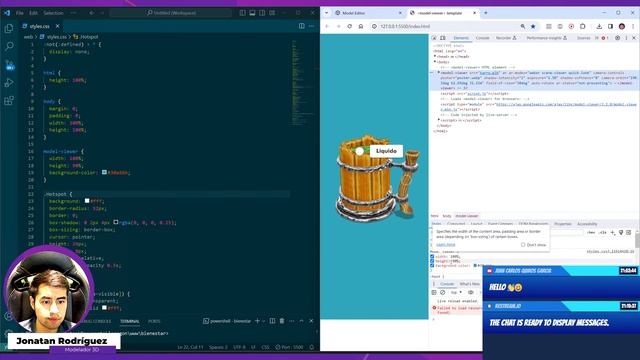
Task: Click the model-viewer background-color swatch in editor
Action: 104,172
